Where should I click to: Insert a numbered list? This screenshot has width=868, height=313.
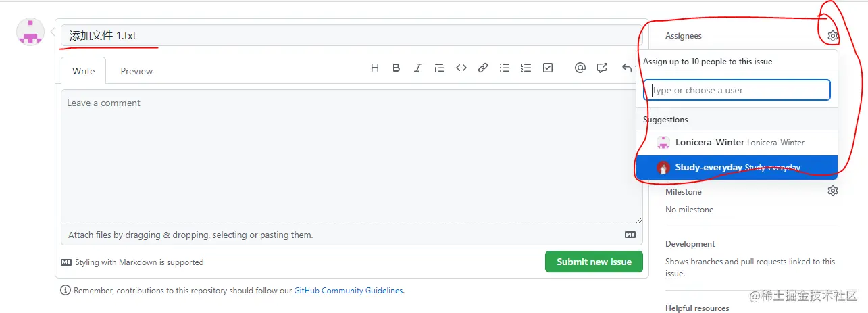[x=526, y=68]
